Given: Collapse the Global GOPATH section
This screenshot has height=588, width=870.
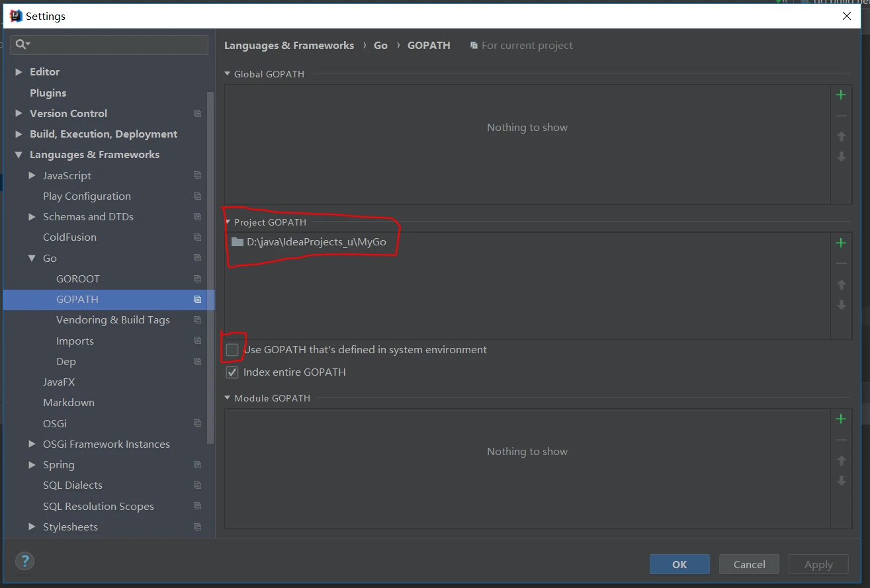Looking at the screenshot, I should pyautogui.click(x=228, y=74).
